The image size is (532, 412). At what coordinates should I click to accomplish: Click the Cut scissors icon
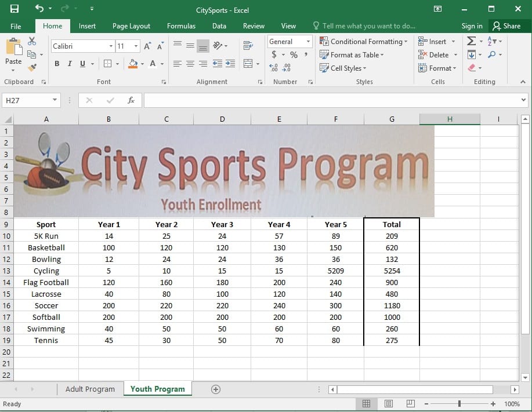click(x=32, y=41)
